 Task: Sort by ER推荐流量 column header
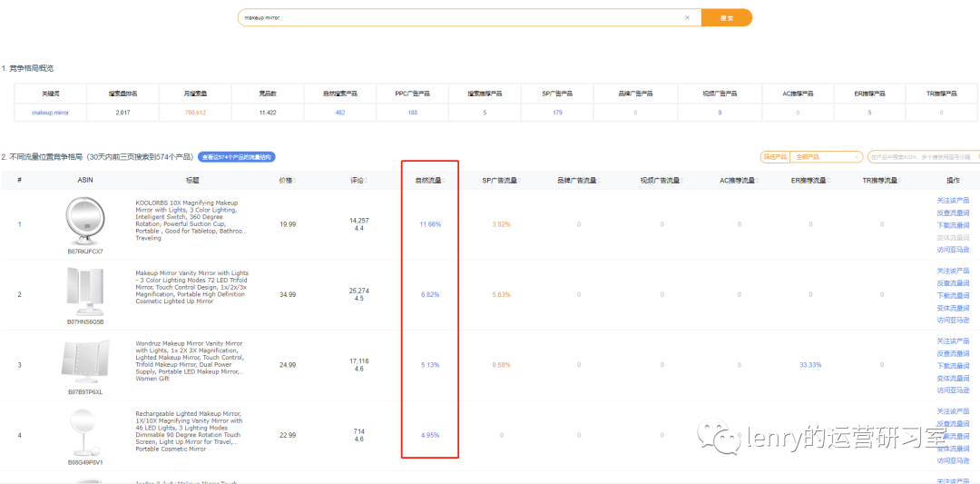(x=810, y=180)
